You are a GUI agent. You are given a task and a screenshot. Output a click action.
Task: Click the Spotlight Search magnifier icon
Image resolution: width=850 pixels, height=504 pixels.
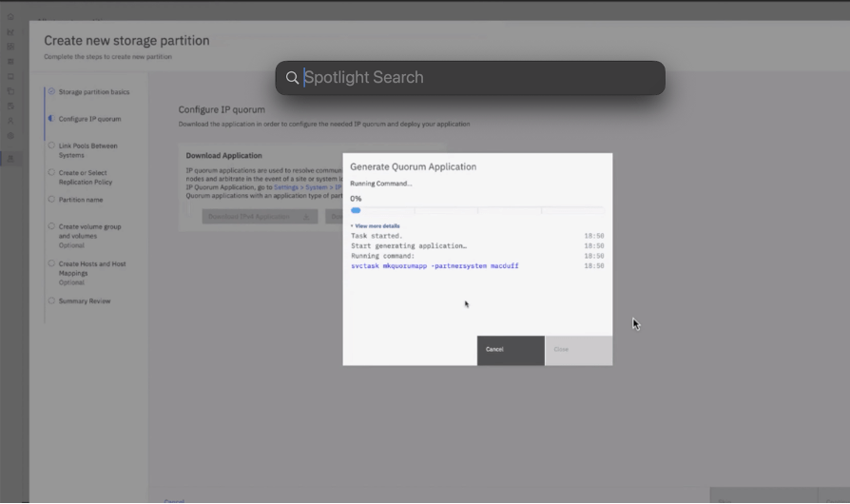(x=292, y=78)
